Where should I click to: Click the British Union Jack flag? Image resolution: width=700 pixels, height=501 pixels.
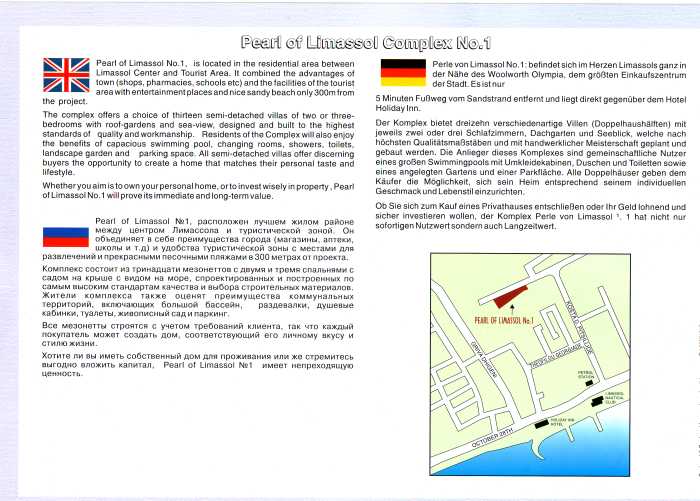66,75
